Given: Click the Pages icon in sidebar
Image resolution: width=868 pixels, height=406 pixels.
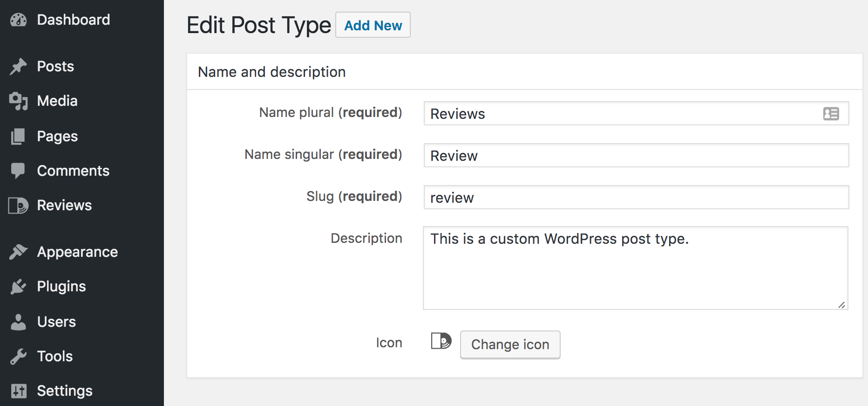Looking at the screenshot, I should point(19,137).
